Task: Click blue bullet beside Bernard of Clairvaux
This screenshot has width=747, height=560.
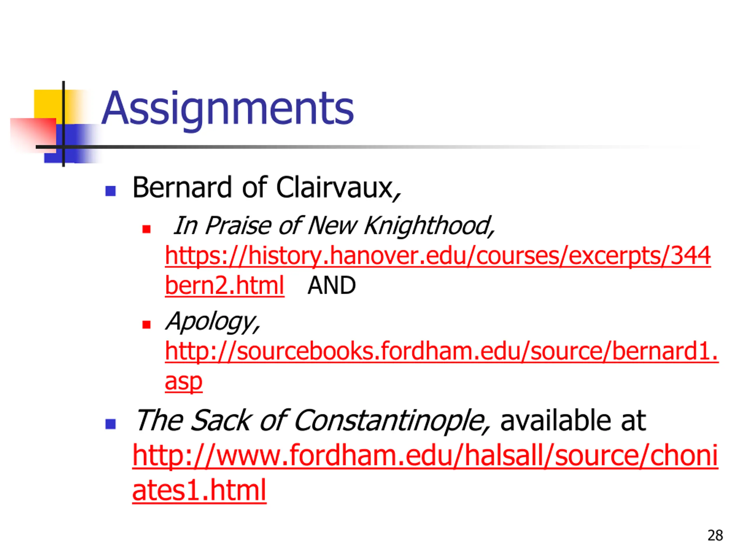Action: click(110, 191)
